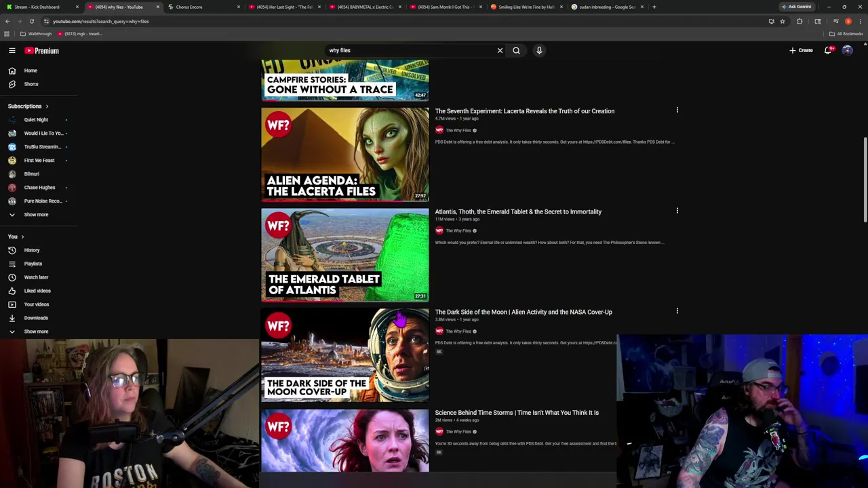Expand the Subscriptions section
This screenshot has width=868, height=488.
pos(28,106)
